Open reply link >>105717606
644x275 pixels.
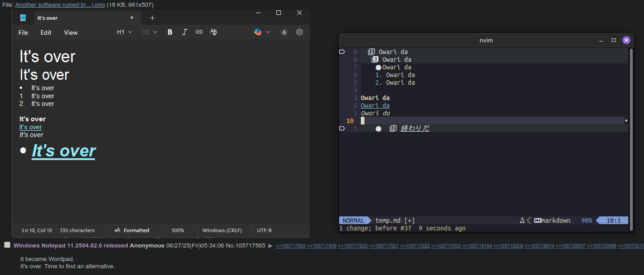(x=322, y=246)
